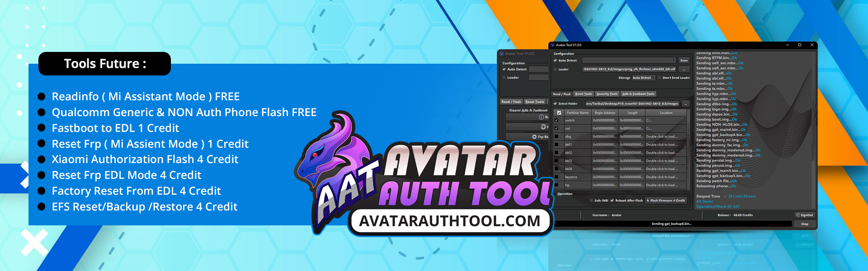Enable Don't Send Loader checkbox

pos(660,78)
